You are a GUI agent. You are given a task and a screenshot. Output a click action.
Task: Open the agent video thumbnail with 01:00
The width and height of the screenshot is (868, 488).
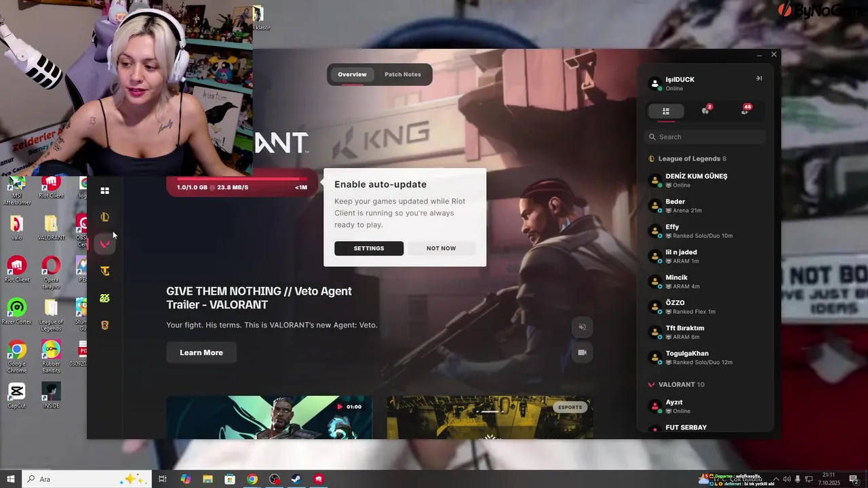coord(269,418)
